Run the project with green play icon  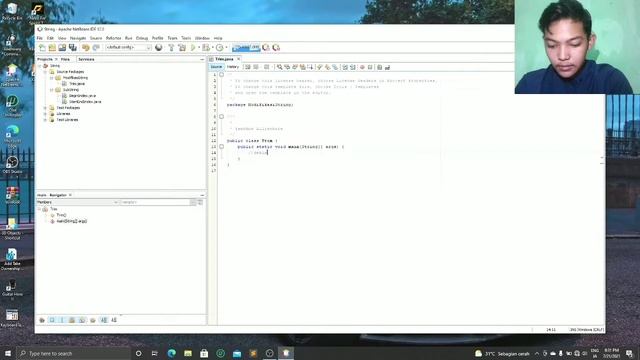click(x=193, y=48)
